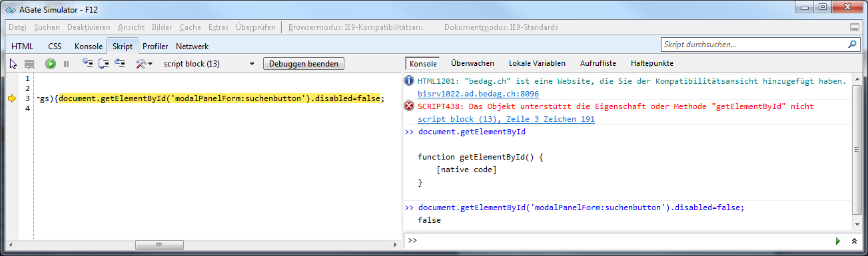
Task: Focus the console command input field
Action: [x=625, y=240]
